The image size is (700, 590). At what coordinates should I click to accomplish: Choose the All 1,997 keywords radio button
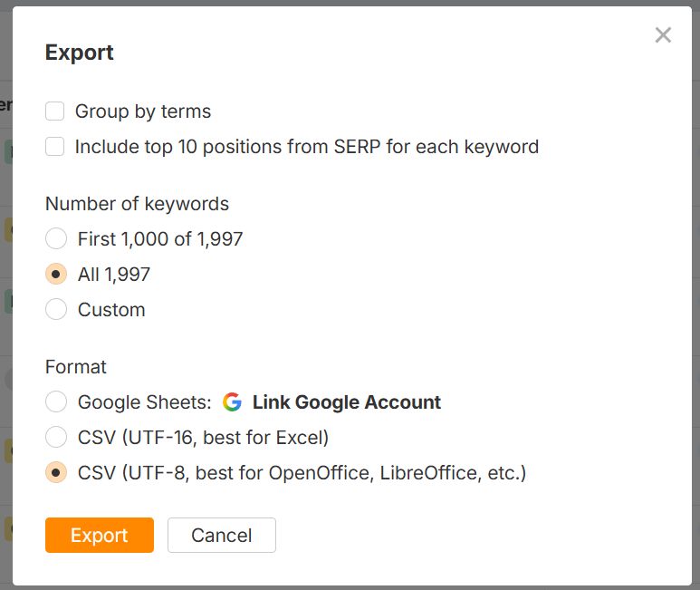56,274
